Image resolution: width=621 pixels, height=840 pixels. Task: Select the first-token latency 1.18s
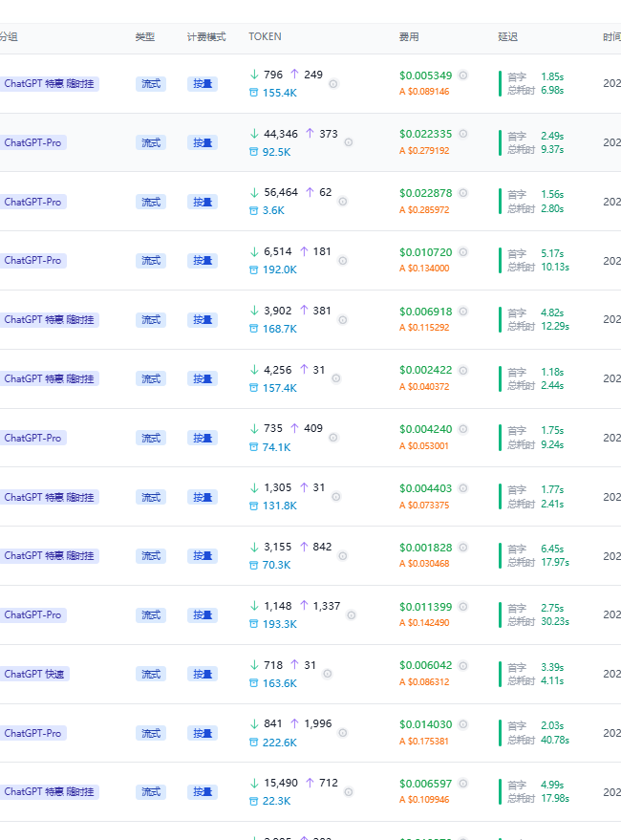pyautogui.click(x=552, y=372)
